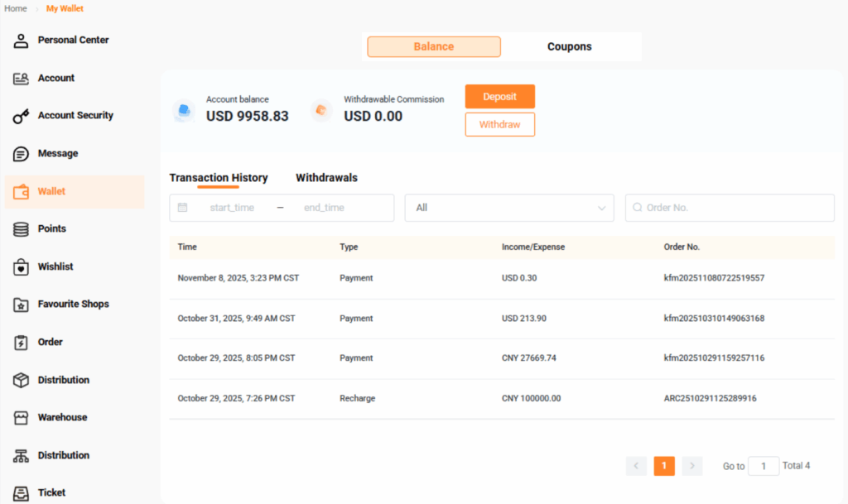Select the Transaction History tab
The width and height of the screenshot is (848, 504).
point(219,178)
